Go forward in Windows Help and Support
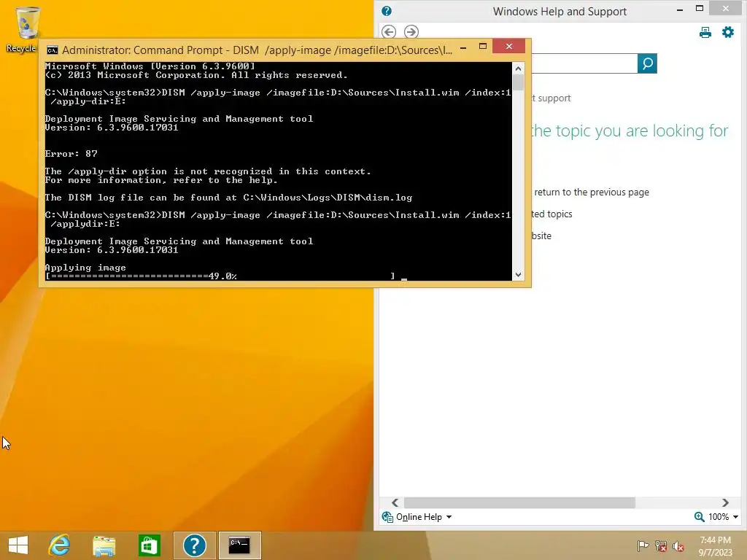747x560 pixels. [x=411, y=32]
